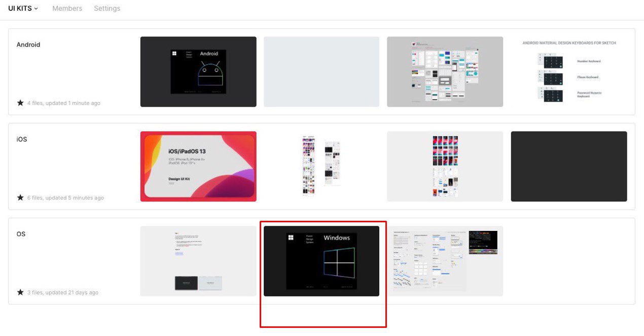Open the Windows Fluent Design System file
The height and width of the screenshot is (336, 644).
321,261
